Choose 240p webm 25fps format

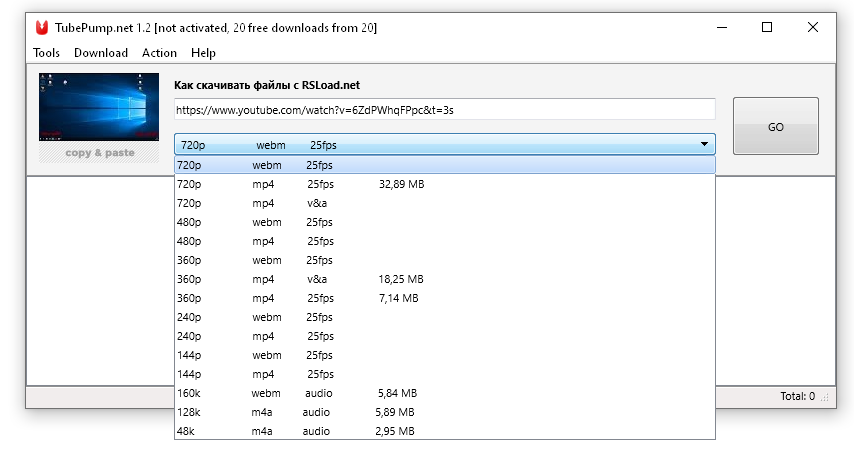444,317
